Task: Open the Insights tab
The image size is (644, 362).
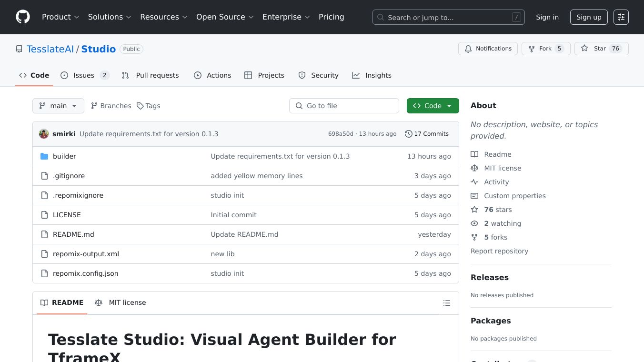Action: 372,75
